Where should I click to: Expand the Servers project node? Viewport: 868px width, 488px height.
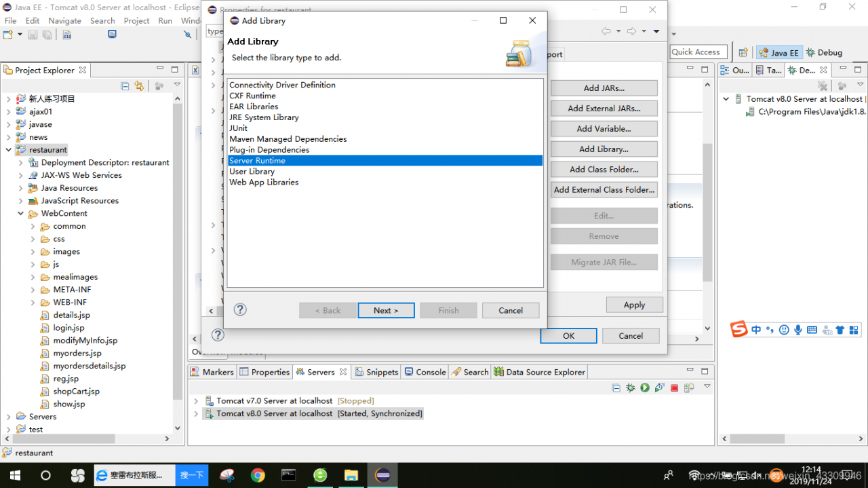(x=8, y=417)
